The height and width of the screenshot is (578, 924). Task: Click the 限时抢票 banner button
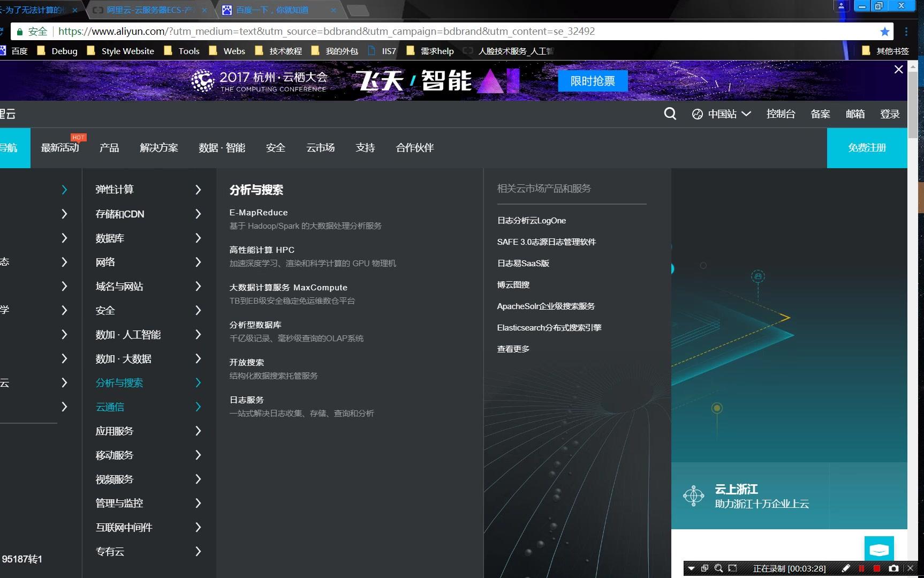593,81
